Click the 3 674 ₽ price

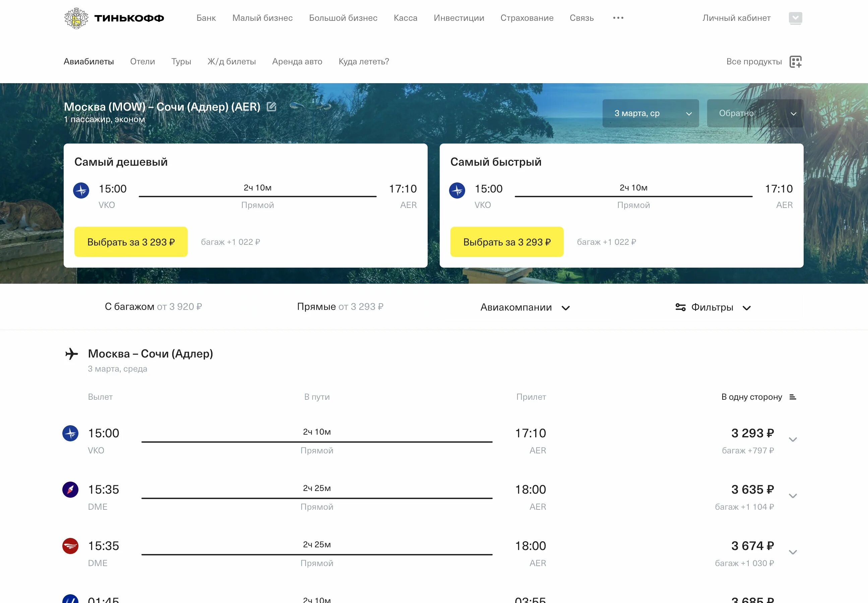[752, 546]
